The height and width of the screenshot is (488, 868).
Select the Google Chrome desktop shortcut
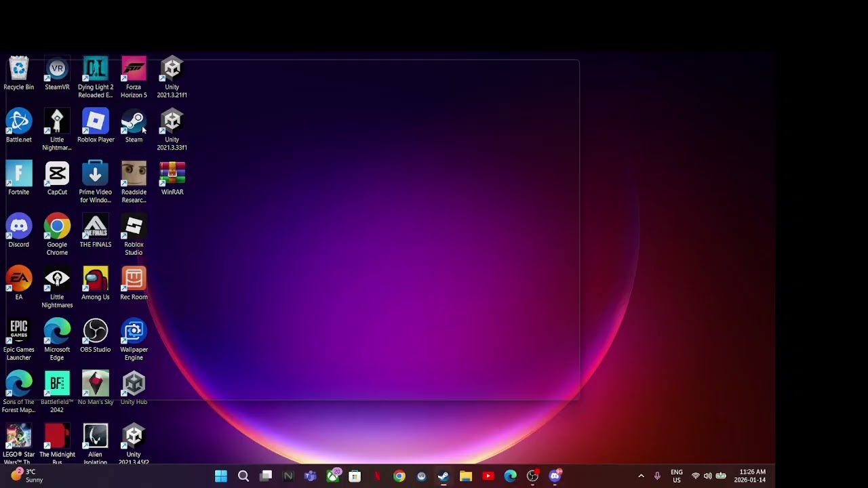(x=57, y=235)
